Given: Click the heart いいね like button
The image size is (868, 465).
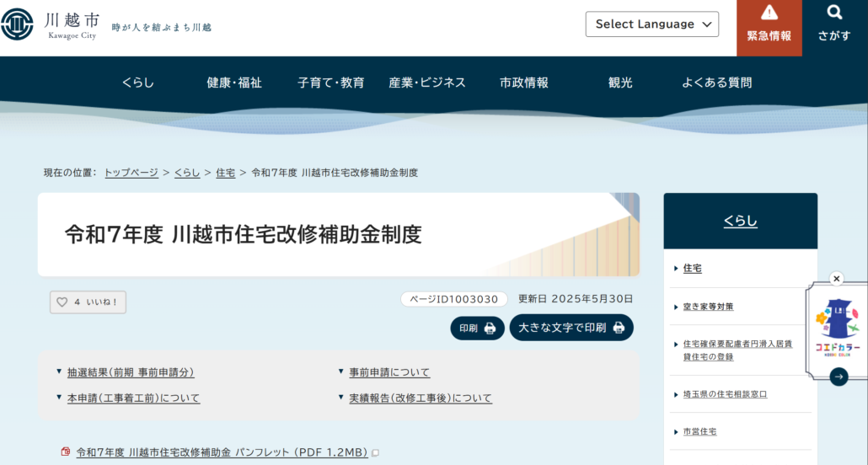Looking at the screenshot, I should point(88,302).
